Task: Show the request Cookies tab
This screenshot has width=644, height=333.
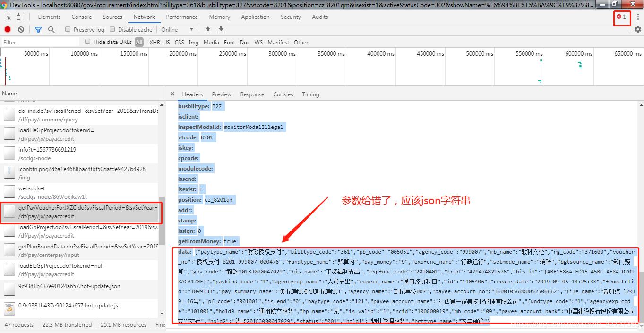Action: (283, 94)
